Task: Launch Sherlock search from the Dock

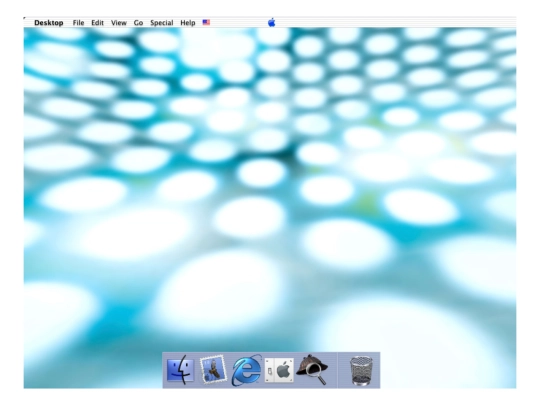Action: pyautogui.click(x=312, y=370)
